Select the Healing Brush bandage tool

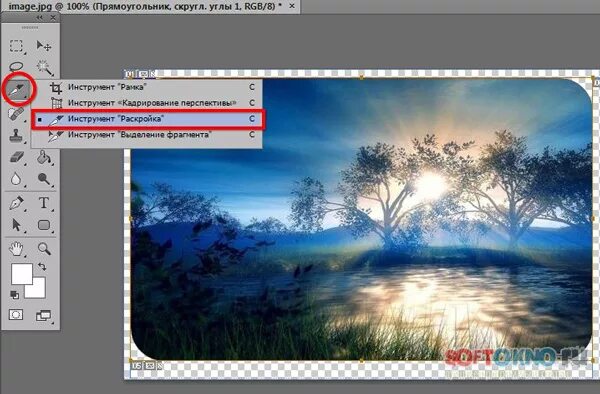tap(16, 113)
